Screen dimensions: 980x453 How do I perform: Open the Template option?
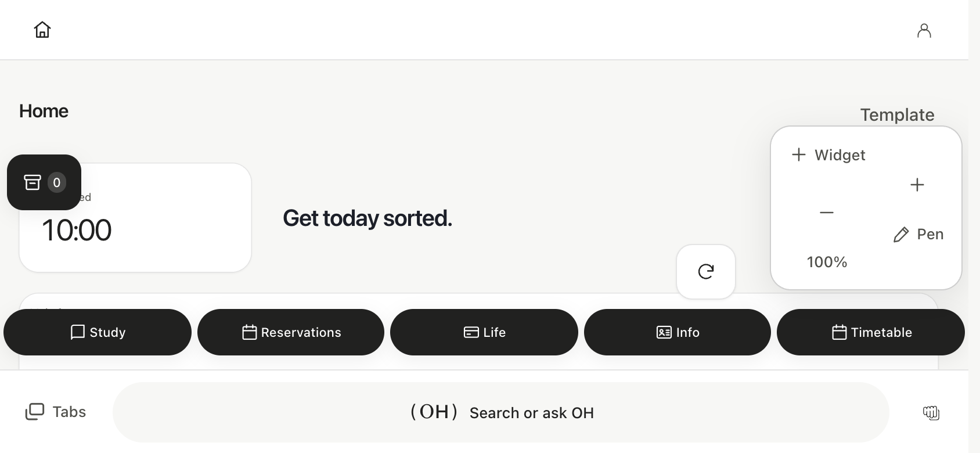tap(897, 114)
